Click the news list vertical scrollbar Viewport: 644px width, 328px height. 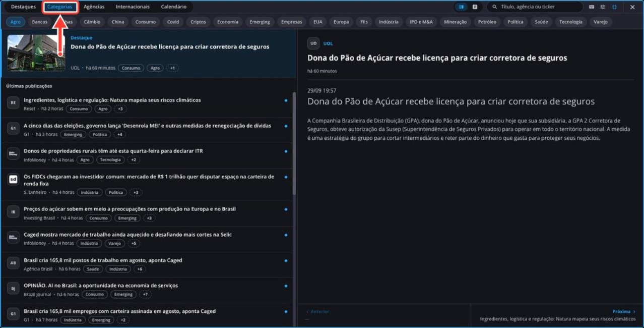coord(294,144)
